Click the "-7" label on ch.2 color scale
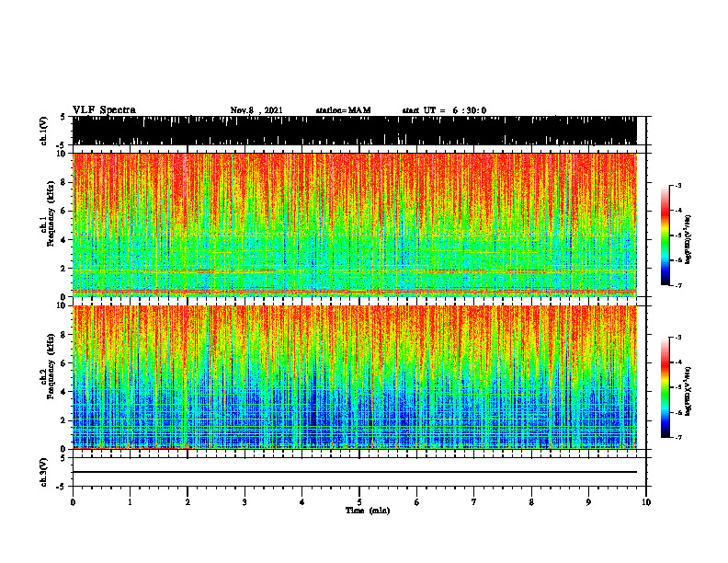The height and width of the screenshot is (563, 728). coord(678,438)
